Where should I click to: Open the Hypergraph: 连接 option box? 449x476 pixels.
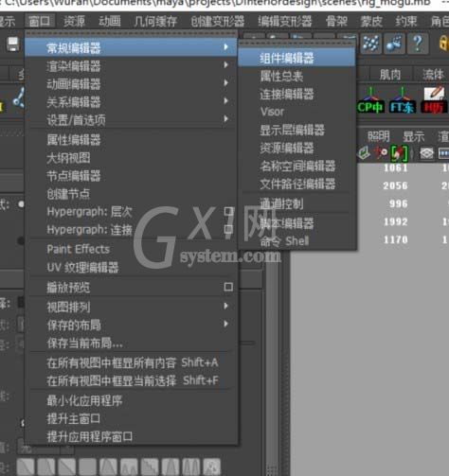228,229
